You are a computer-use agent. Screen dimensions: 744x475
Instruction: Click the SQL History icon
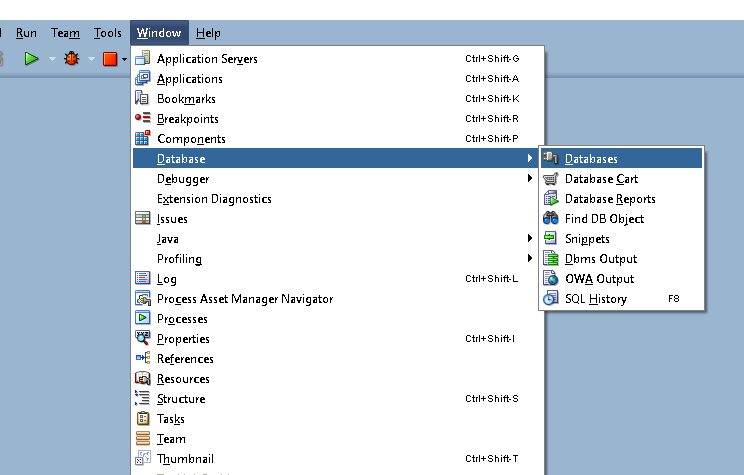coord(550,299)
